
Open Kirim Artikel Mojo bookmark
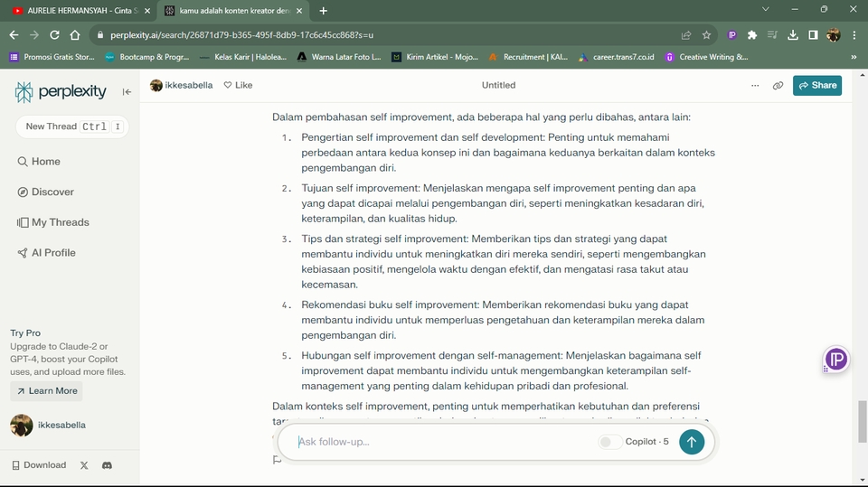coord(435,57)
